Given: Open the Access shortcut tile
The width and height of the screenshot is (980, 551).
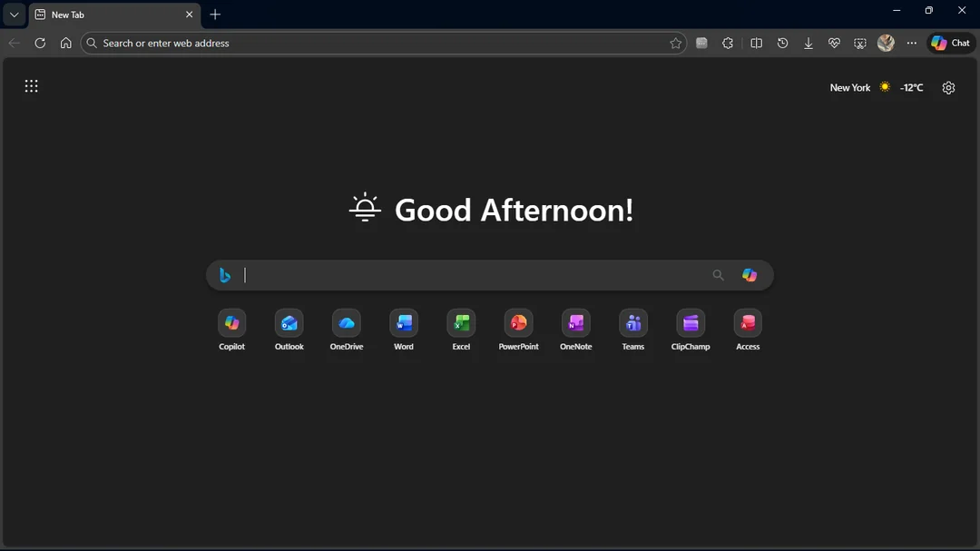Looking at the screenshot, I should coord(748,323).
